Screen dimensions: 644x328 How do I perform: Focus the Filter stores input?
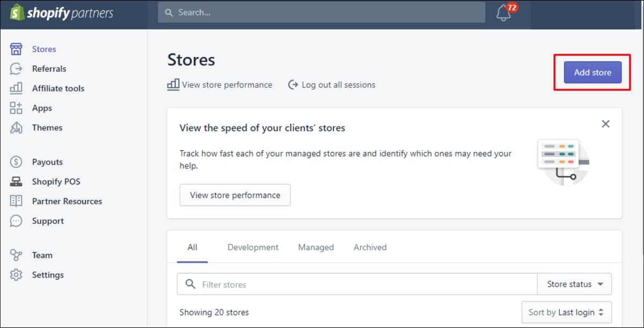pos(357,284)
